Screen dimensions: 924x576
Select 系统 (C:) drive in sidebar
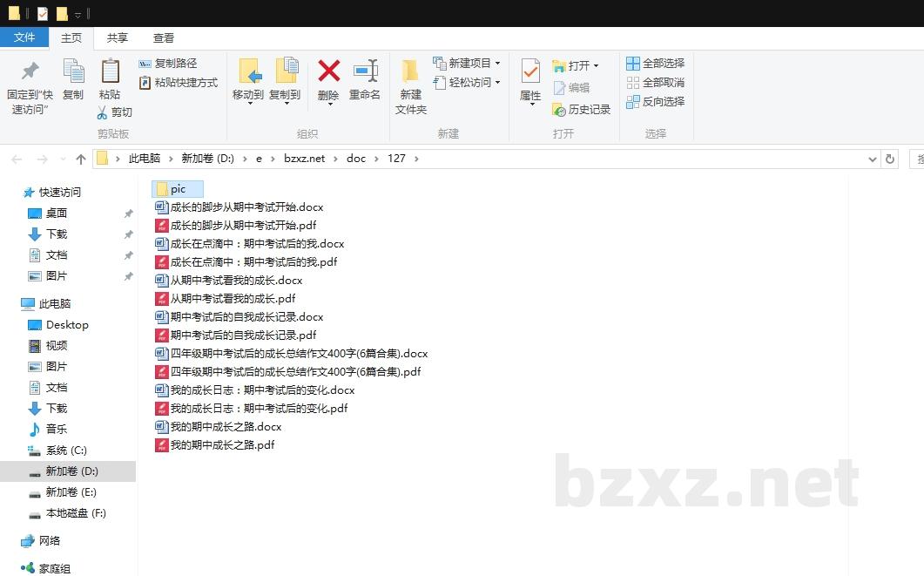coord(66,451)
